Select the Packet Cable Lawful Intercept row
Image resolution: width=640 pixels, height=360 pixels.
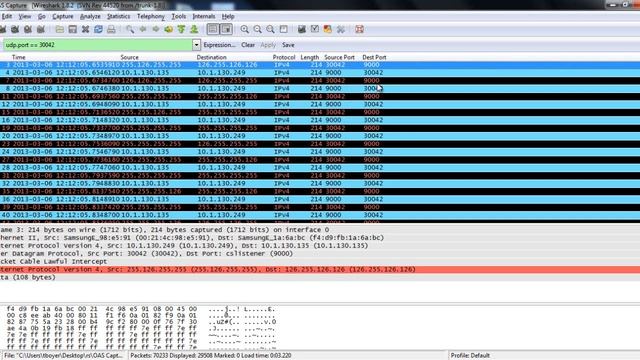click(x=320, y=261)
